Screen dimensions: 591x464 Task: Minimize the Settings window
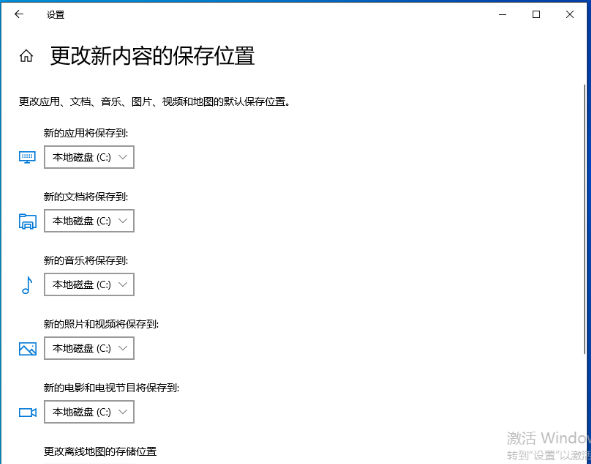502,14
